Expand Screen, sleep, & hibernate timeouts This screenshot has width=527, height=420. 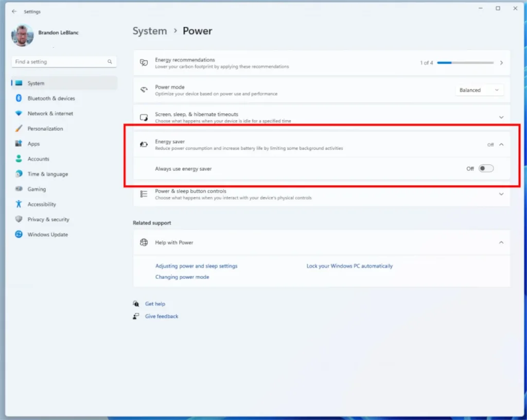click(x=500, y=117)
